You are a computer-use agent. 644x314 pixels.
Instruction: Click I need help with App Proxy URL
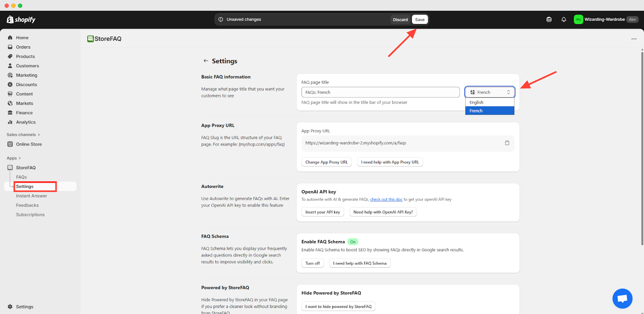pos(390,162)
